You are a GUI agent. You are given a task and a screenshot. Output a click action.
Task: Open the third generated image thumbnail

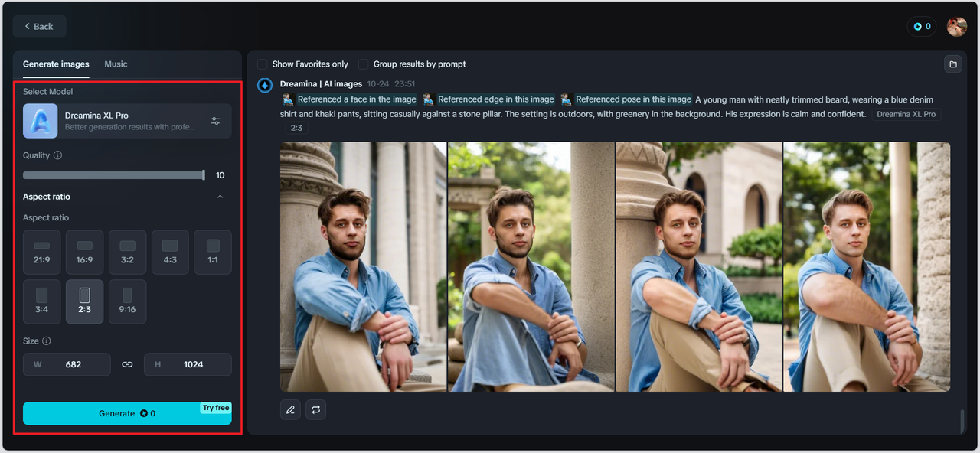point(699,266)
